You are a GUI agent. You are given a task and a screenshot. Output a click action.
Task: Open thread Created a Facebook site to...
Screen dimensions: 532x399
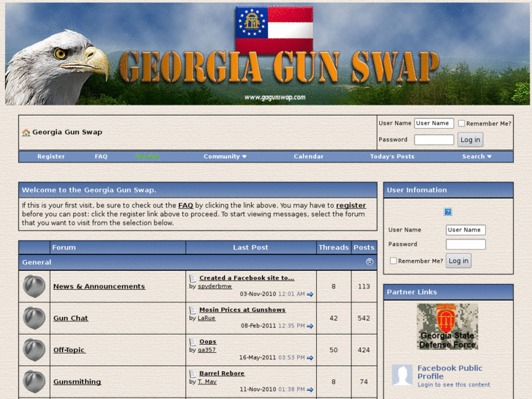point(247,277)
